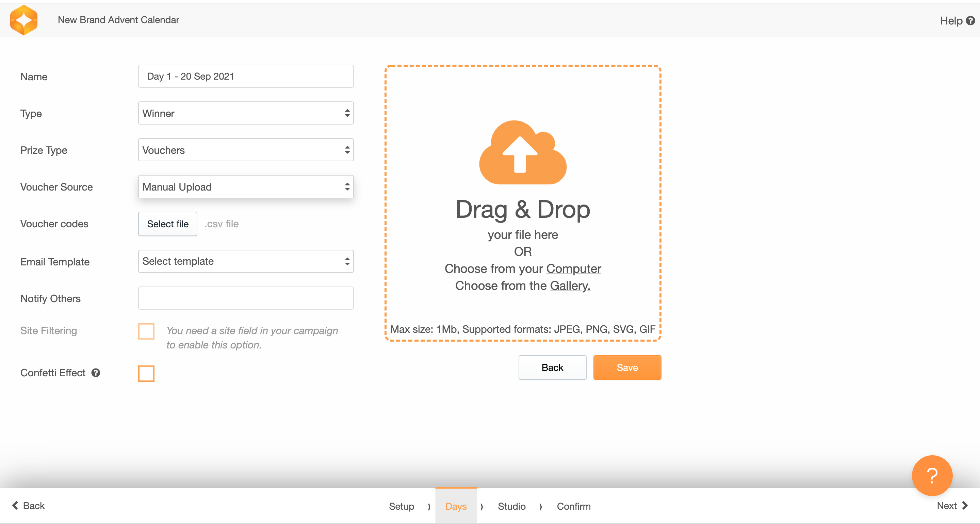Switch to the Studio step tab

(x=511, y=506)
